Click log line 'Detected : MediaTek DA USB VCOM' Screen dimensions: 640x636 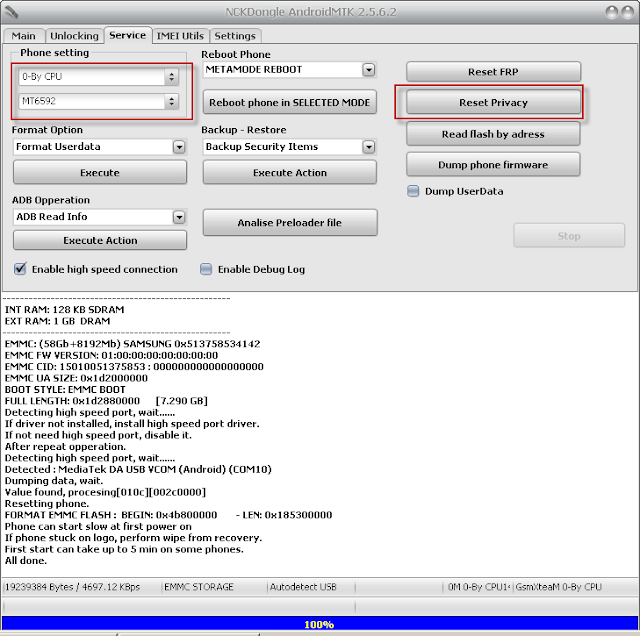coord(138,469)
